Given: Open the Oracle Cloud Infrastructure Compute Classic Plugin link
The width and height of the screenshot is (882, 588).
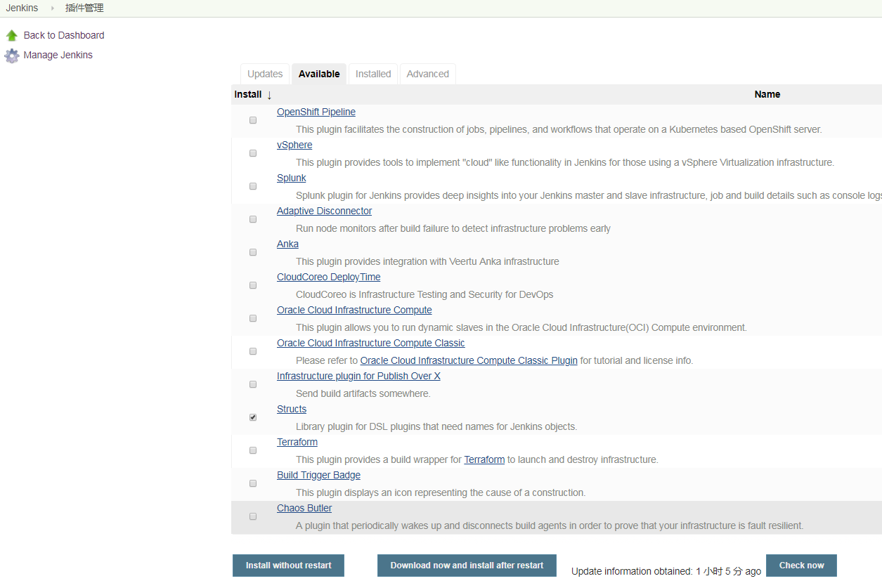Looking at the screenshot, I should coord(469,360).
